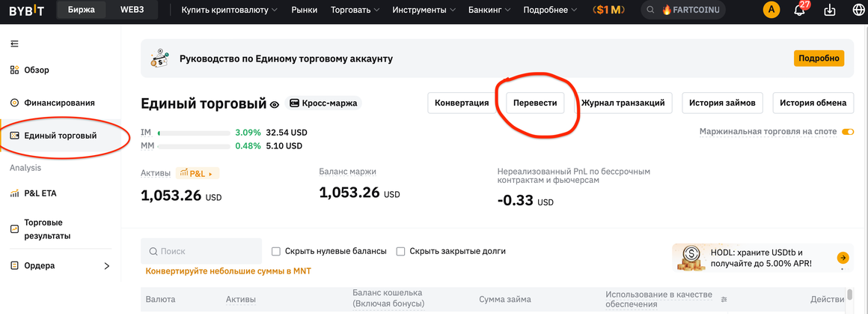
Task: Toggle balance visibility eye icon
Action: click(x=274, y=103)
